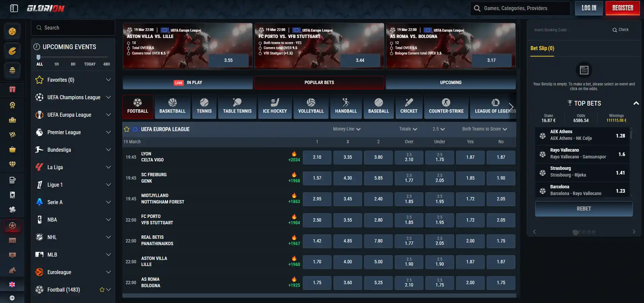
Task: Click the REGISTER button
Action: [x=622, y=8]
